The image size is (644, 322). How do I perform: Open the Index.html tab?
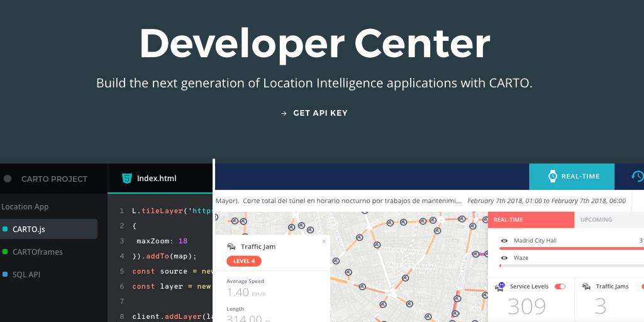(x=160, y=178)
